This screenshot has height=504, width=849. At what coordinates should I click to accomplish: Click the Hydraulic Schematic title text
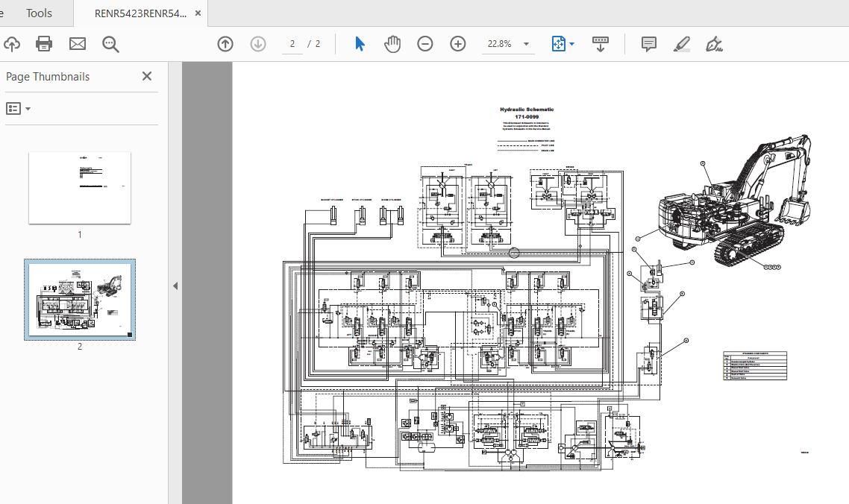click(x=527, y=110)
